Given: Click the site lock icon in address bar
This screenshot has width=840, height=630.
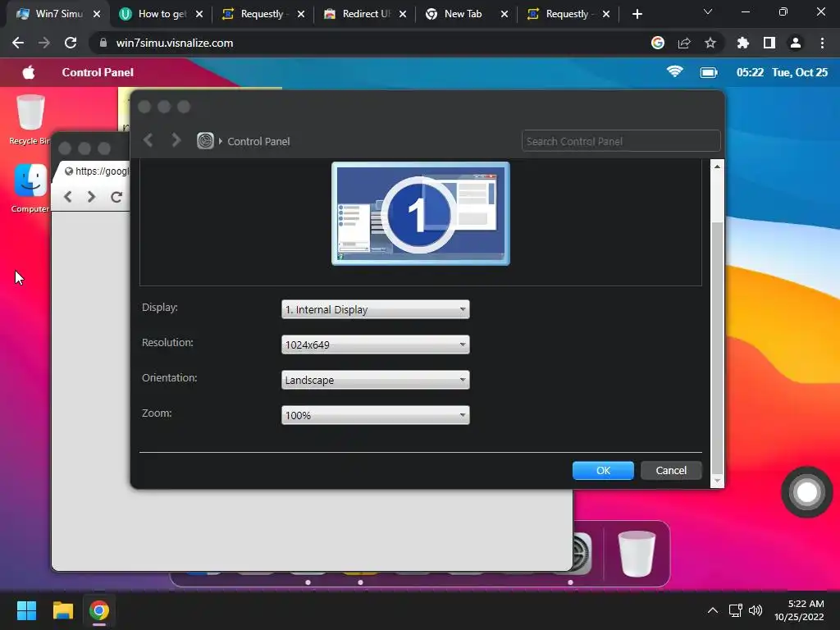Looking at the screenshot, I should coord(103,43).
